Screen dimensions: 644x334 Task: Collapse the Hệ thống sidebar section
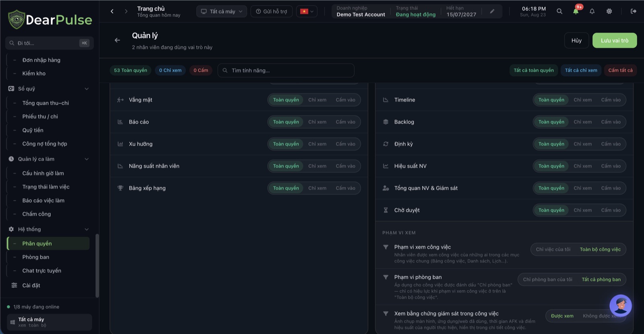[87, 229]
